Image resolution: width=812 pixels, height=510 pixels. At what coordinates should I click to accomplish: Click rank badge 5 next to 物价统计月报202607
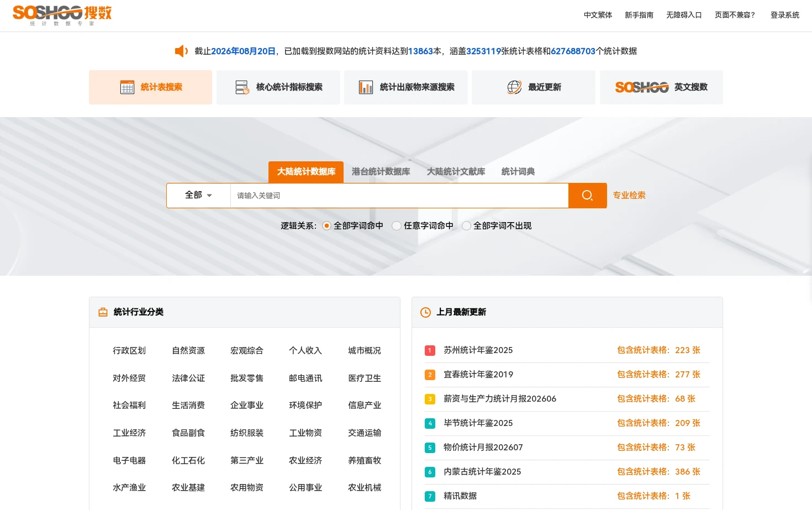click(430, 448)
